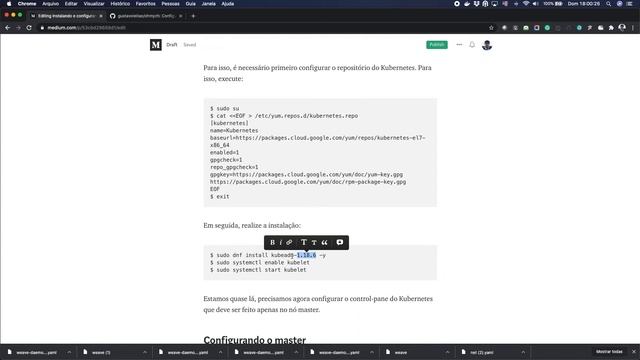Close the Medium editing tab
640x360 pixels.
pos(101,16)
